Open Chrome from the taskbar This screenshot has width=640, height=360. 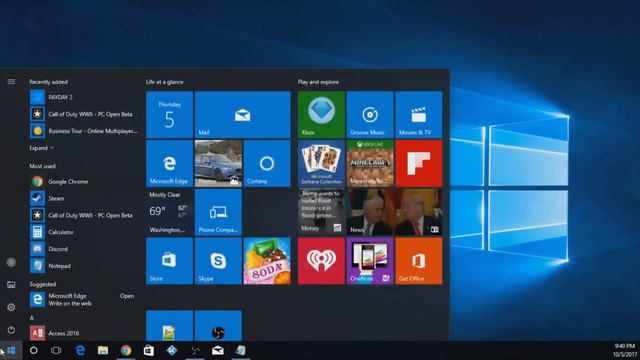(126, 350)
